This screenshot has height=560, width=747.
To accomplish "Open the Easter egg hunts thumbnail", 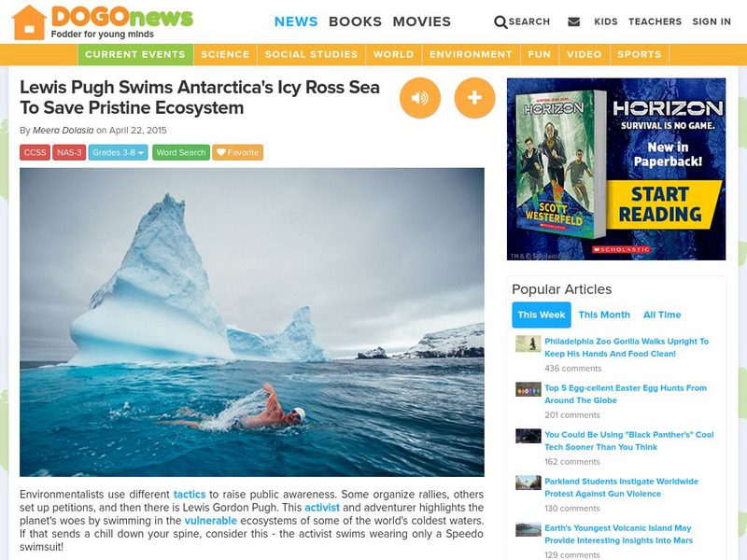I will coord(529,389).
